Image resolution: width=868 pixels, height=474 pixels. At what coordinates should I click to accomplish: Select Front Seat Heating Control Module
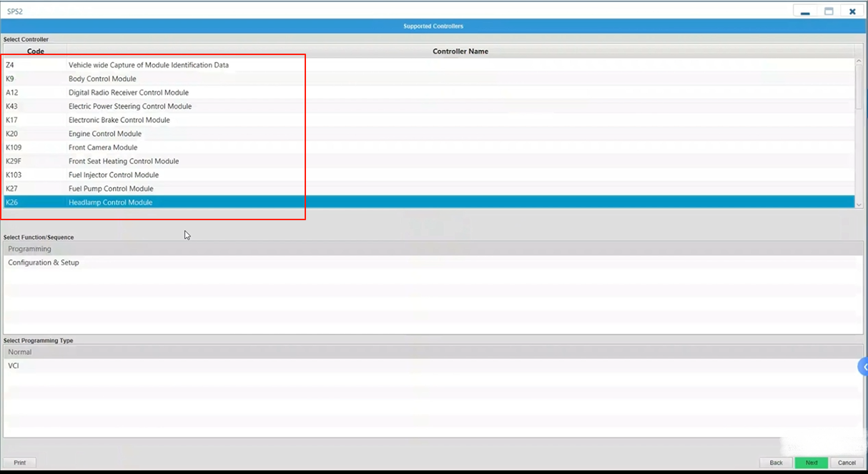coord(124,161)
